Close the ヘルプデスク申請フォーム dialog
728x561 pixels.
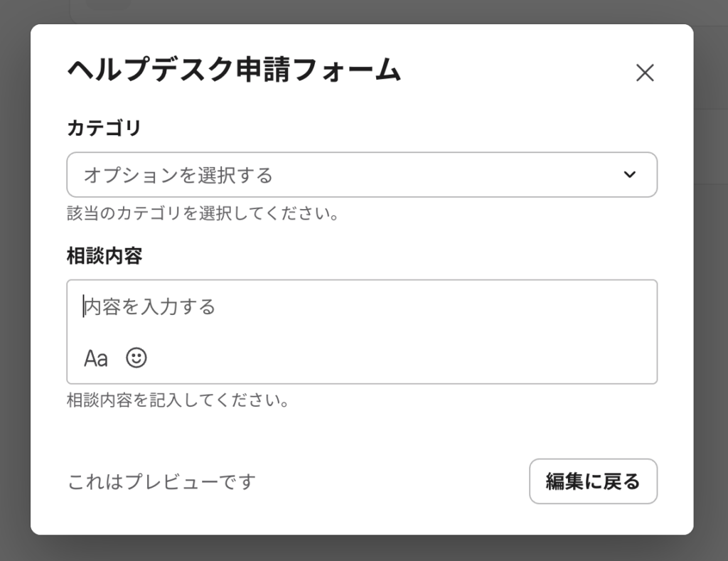click(644, 73)
